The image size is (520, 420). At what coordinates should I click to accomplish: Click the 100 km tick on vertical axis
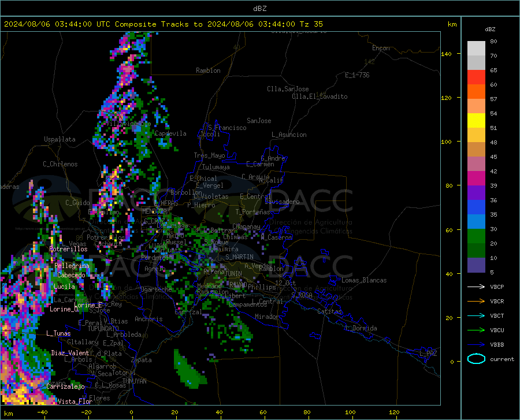pos(447,142)
